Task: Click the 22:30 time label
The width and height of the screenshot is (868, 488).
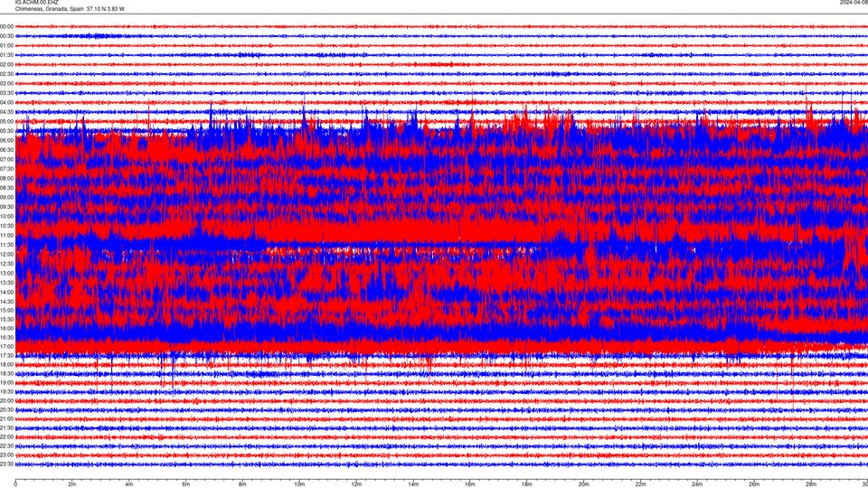Action: [6, 446]
